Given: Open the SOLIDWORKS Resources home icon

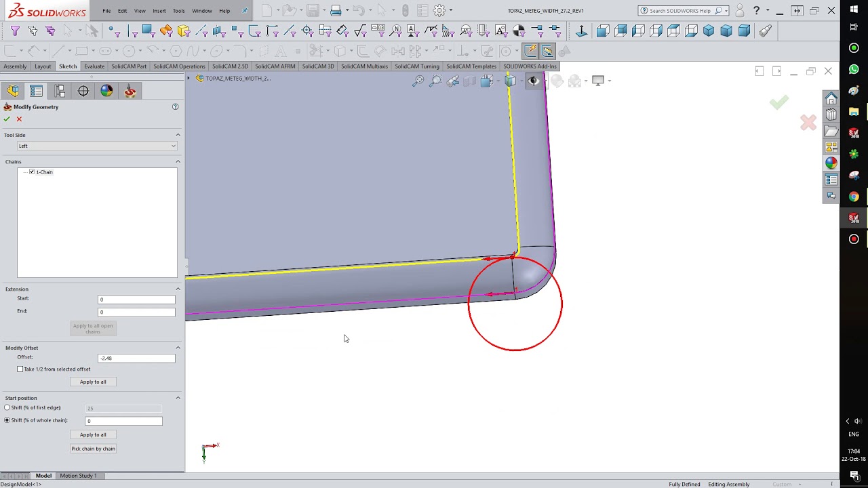Looking at the screenshot, I should [831, 99].
